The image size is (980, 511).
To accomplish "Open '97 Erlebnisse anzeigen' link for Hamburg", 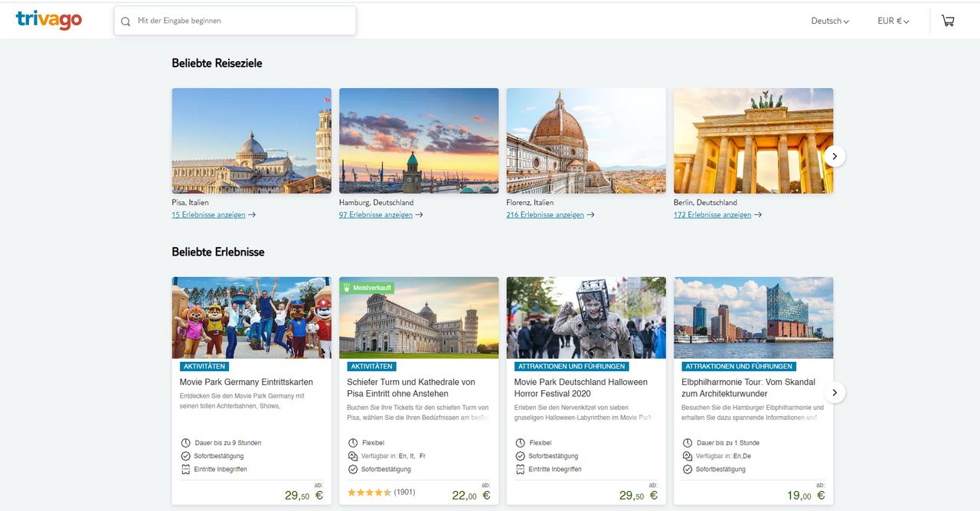I will click(376, 215).
